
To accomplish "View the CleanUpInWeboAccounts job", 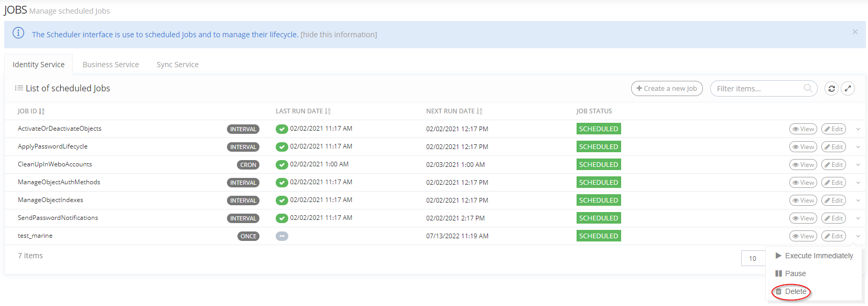I will click(x=803, y=165).
